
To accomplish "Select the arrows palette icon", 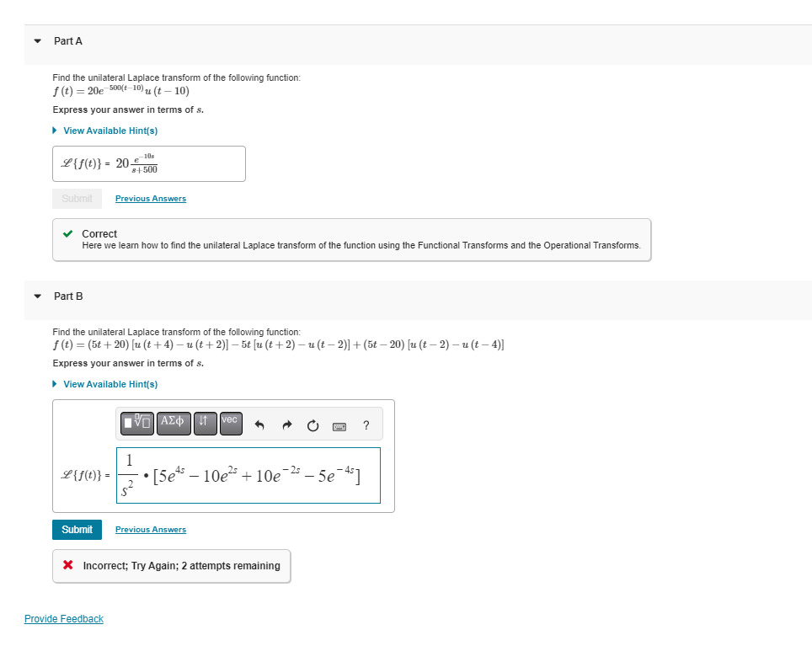I will [x=205, y=423].
